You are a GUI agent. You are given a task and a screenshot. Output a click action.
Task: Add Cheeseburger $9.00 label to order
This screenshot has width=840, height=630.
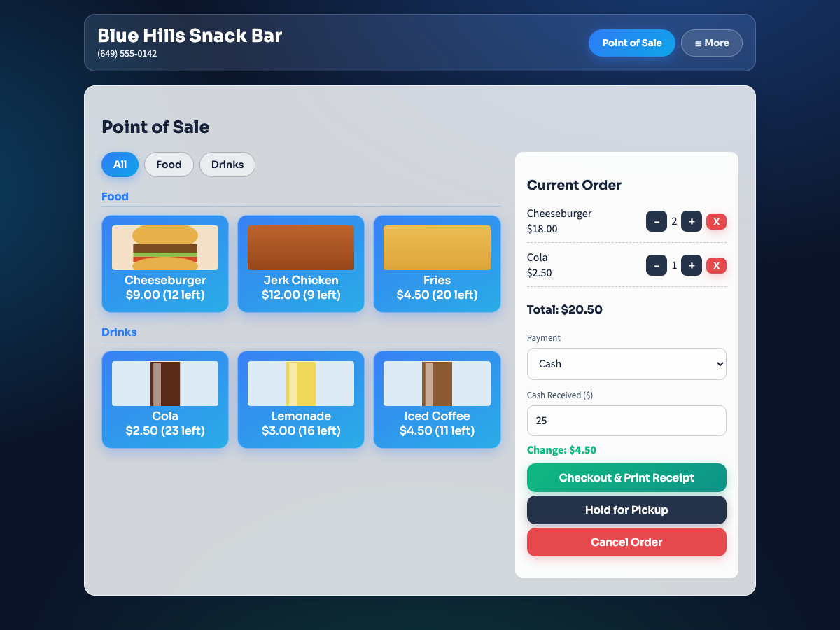(165, 288)
